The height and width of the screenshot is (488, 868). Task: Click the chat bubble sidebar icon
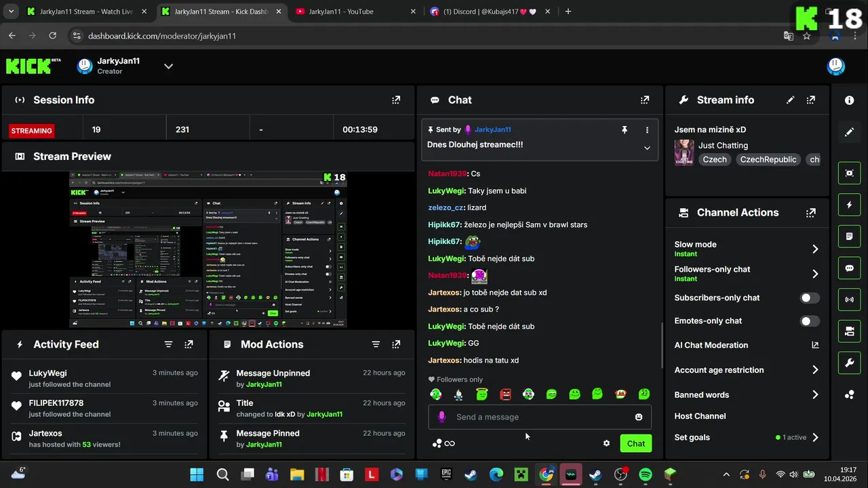[x=849, y=268]
